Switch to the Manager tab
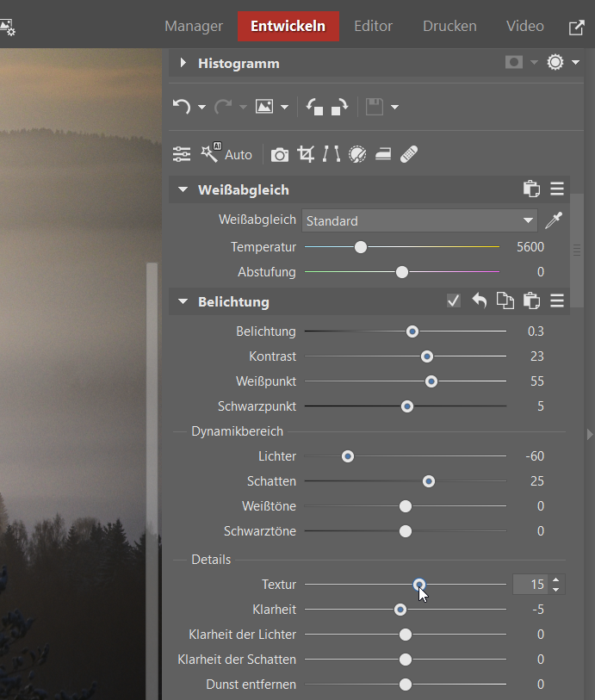Screen dimensions: 595x700 (194, 26)
